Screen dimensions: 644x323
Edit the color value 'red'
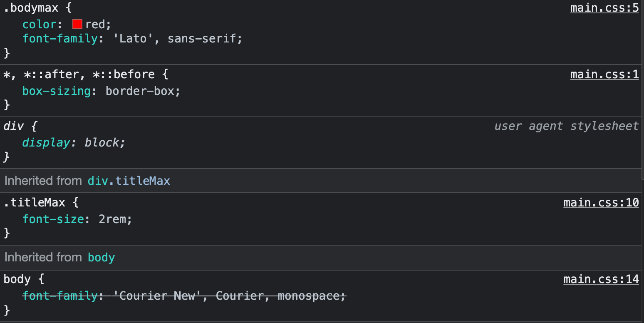[97, 24]
